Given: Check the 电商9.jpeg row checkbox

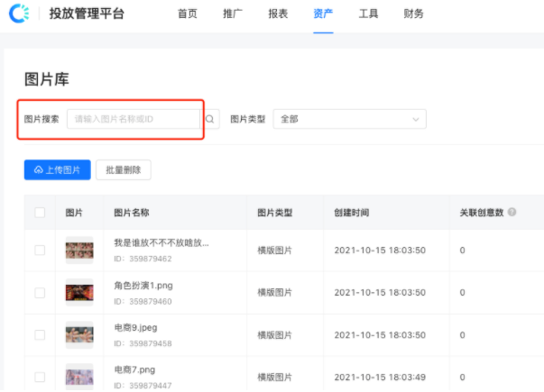Looking at the screenshot, I should tap(40, 335).
